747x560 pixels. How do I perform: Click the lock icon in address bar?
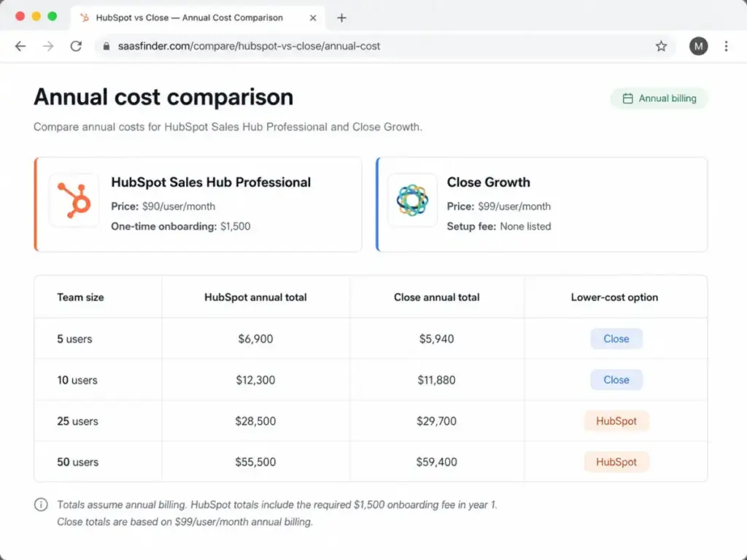(x=107, y=46)
